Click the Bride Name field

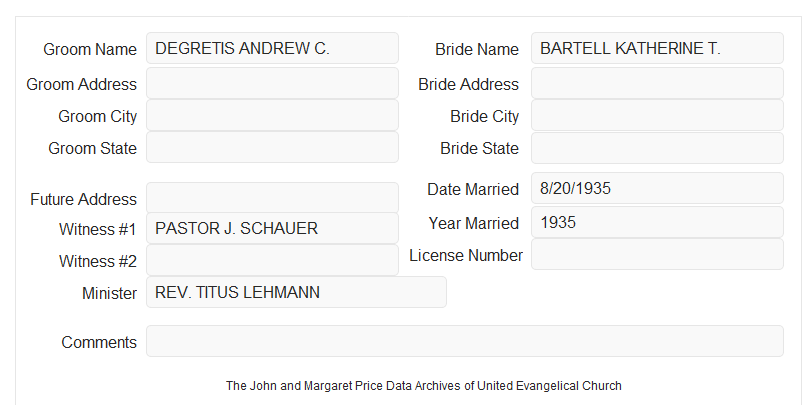pos(657,48)
